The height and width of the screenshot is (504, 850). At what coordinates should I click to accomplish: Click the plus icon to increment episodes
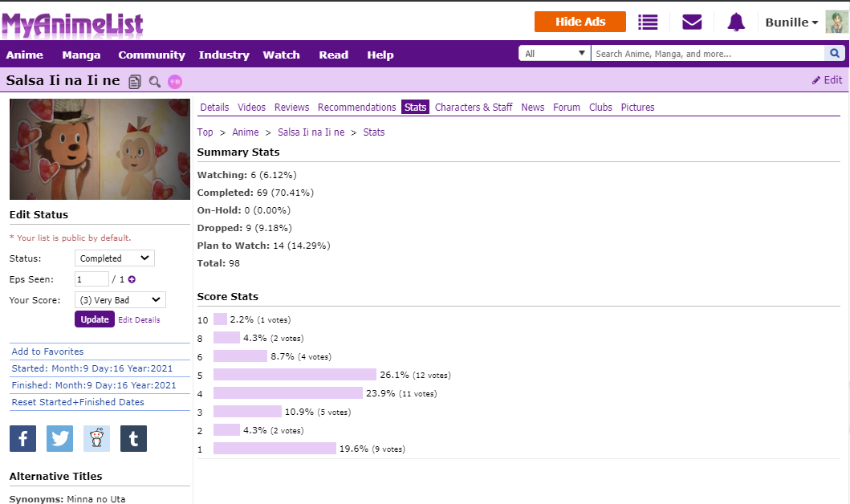(132, 279)
